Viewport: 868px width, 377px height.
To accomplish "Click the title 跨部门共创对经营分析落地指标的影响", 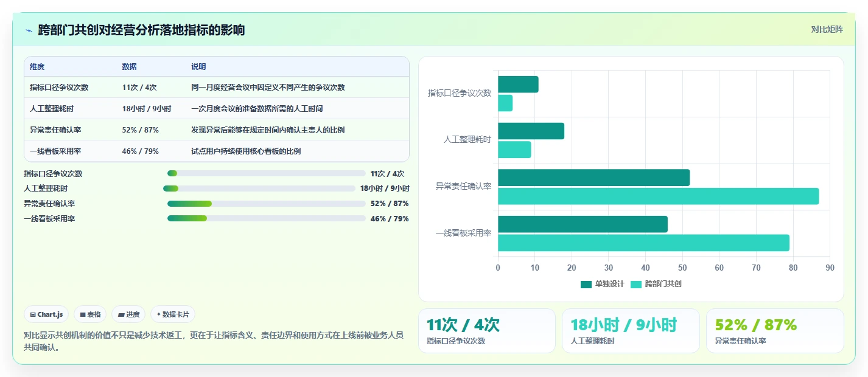I will click(141, 30).
